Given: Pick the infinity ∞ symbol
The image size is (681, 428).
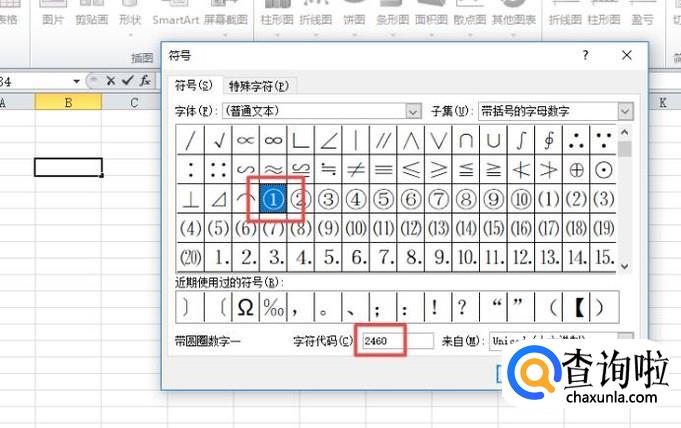Looking at the screenshot, I should [273, 140].
